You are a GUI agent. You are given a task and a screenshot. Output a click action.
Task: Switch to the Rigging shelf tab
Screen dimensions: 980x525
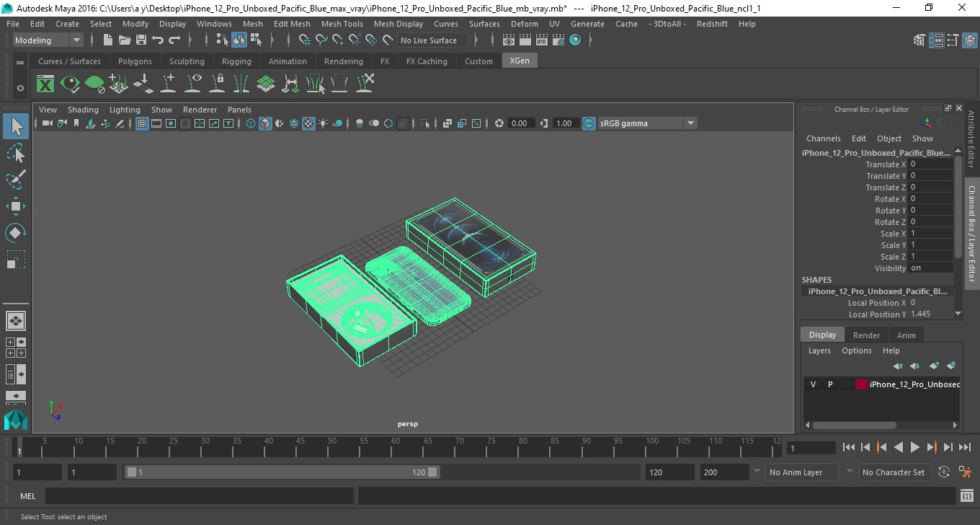click(236, 61)
